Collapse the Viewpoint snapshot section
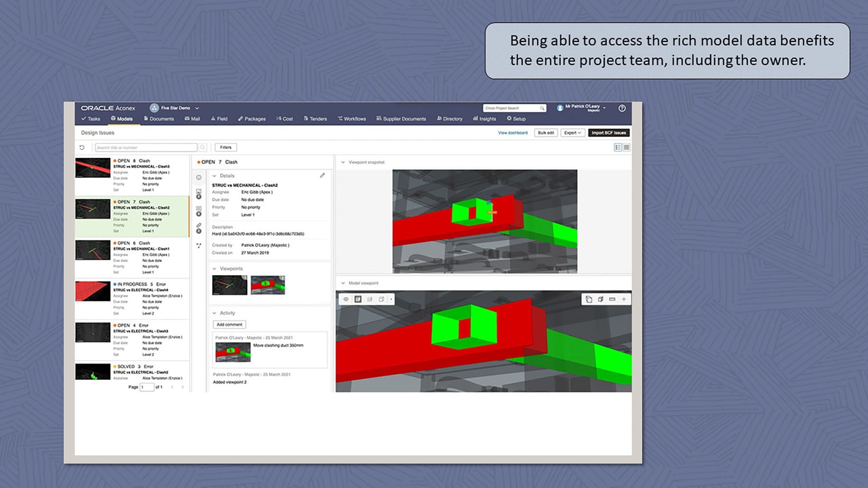 click(x=343, y=162)
